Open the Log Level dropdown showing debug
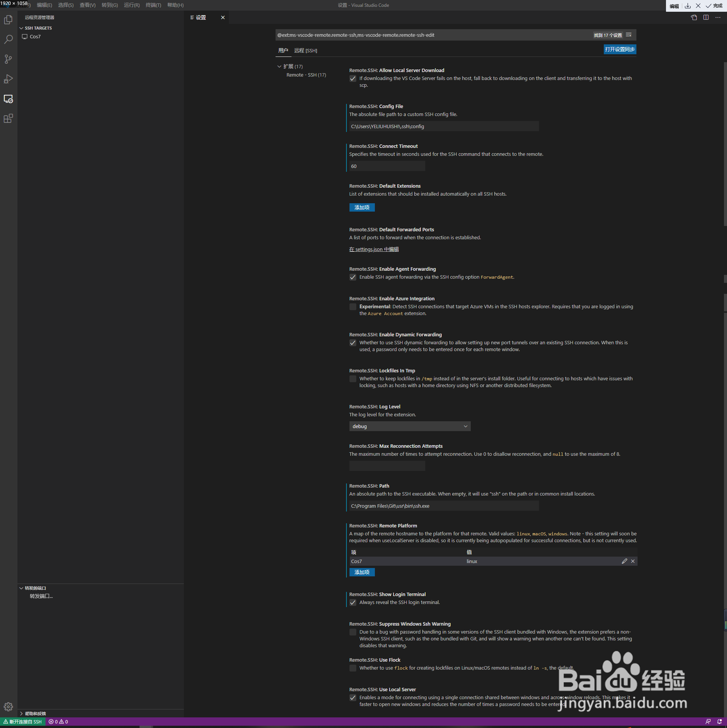 pos(409,426)
